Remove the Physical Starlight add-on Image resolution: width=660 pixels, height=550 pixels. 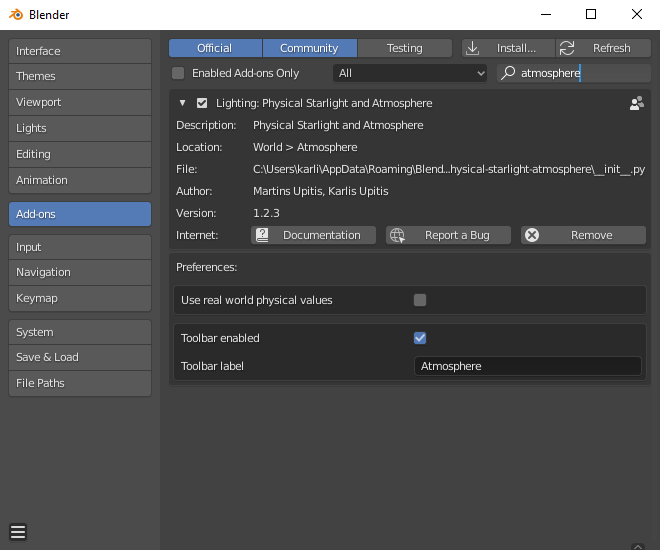tap(583, 235)
